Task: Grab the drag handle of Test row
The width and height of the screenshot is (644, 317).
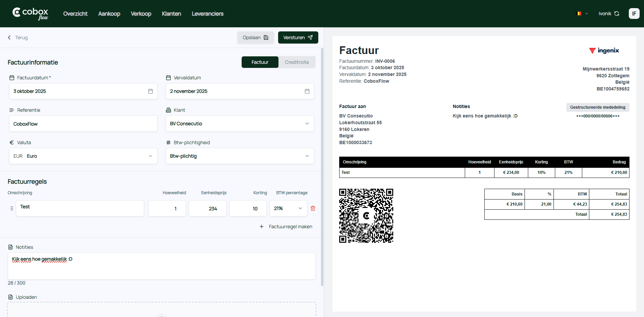Action: [x=12, y=208]
